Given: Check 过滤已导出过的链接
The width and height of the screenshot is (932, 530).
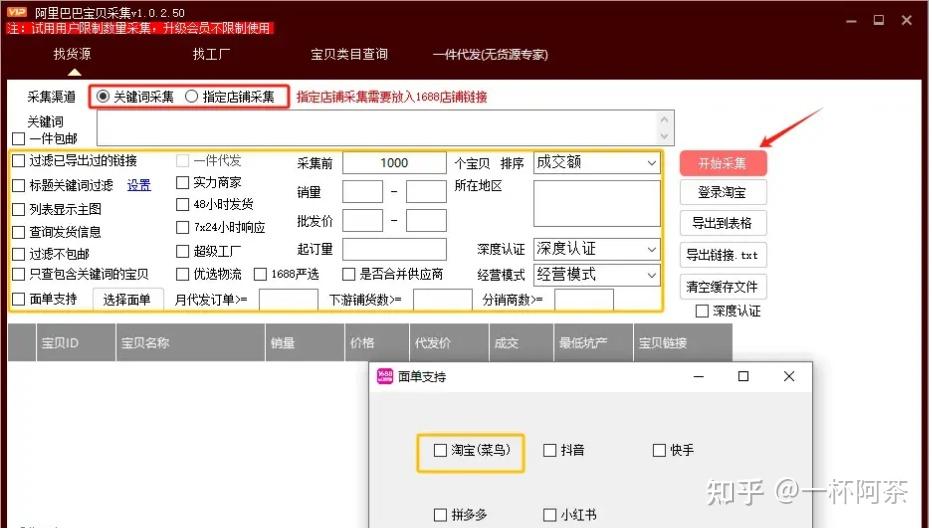Looking at the screenshot, I should point(18,161).
